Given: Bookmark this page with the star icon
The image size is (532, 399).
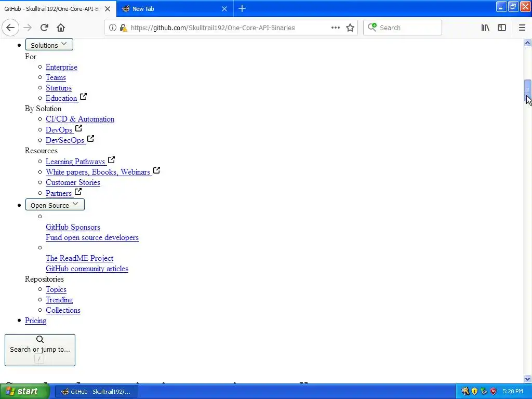Looking at the screenshot, I should 350,28.
